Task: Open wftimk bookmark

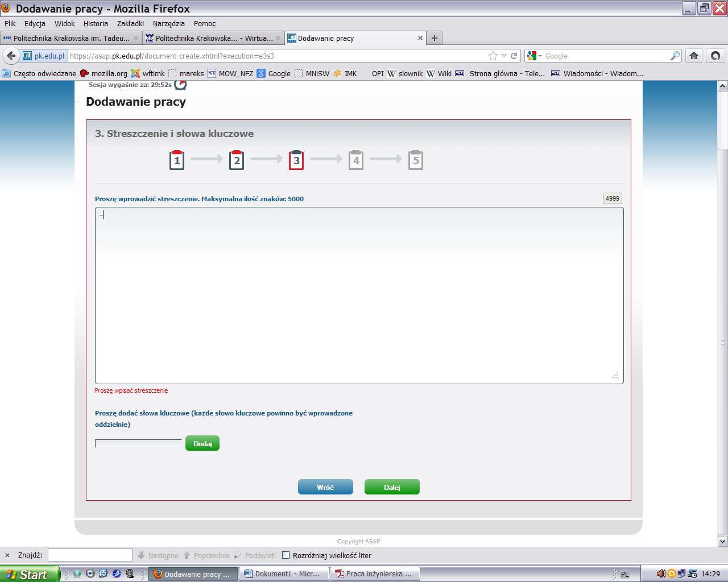Action: [148, 73]
